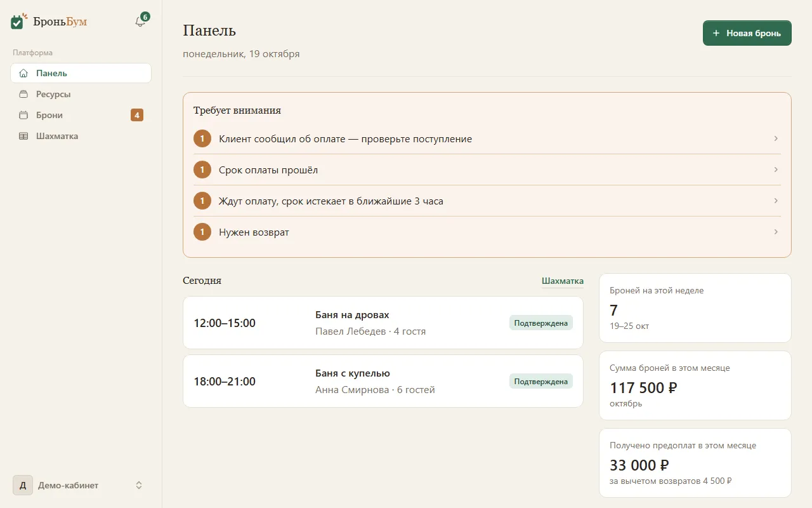The width and height of the screenshot is (812, 508).
Task: Click Подтверждена status on 12:00–15:00 booking
Action: (541, 323)
